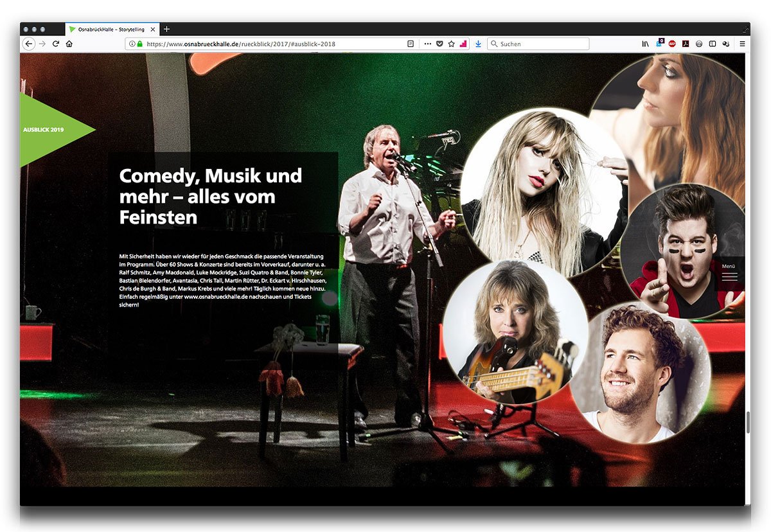Open the Firefox hamburger application menu
Screen dimensions: 771x532
(742, 44)
